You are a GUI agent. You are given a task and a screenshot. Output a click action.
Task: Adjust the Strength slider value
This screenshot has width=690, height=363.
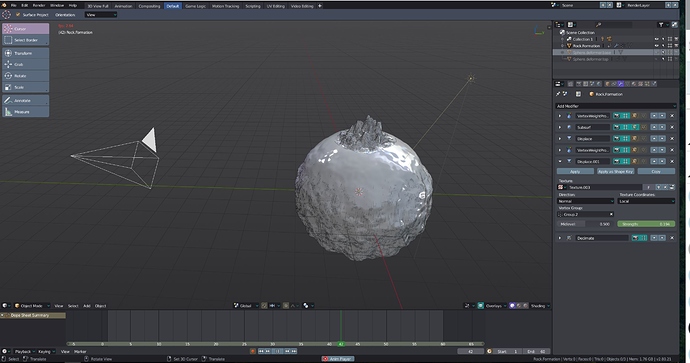point(646,224)
